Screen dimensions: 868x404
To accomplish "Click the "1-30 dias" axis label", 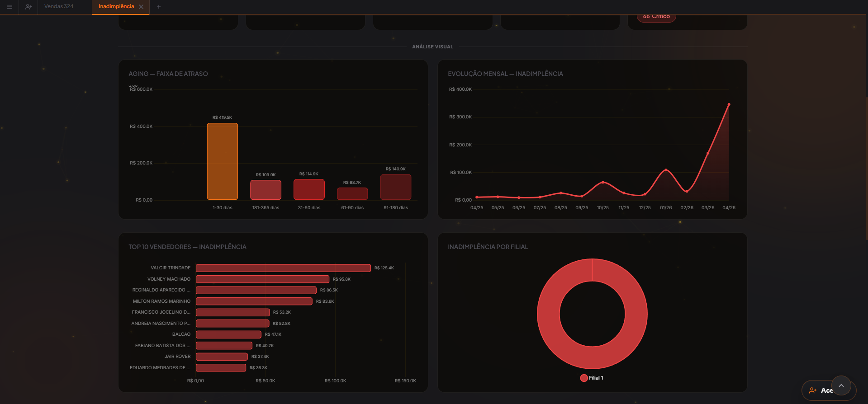I will [223, 208].
